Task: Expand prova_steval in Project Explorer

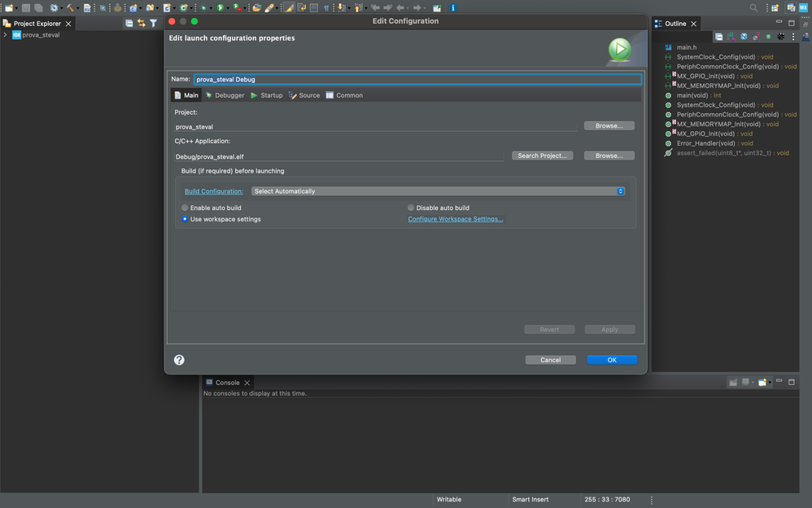Action: [x=6, y=35]
